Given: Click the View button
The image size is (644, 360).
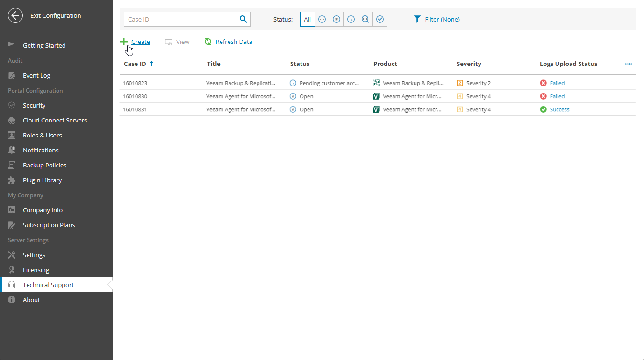Looking at the screenshot, I should click(177, 42).
